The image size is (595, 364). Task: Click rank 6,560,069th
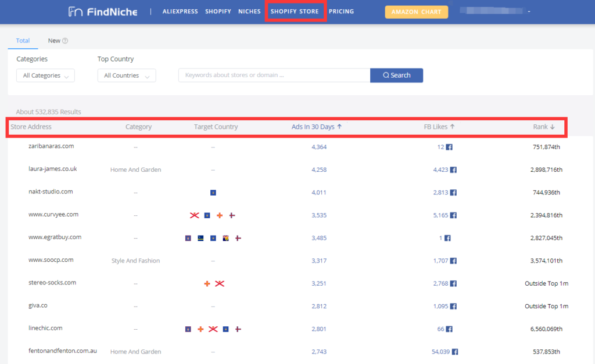point(546,329)
